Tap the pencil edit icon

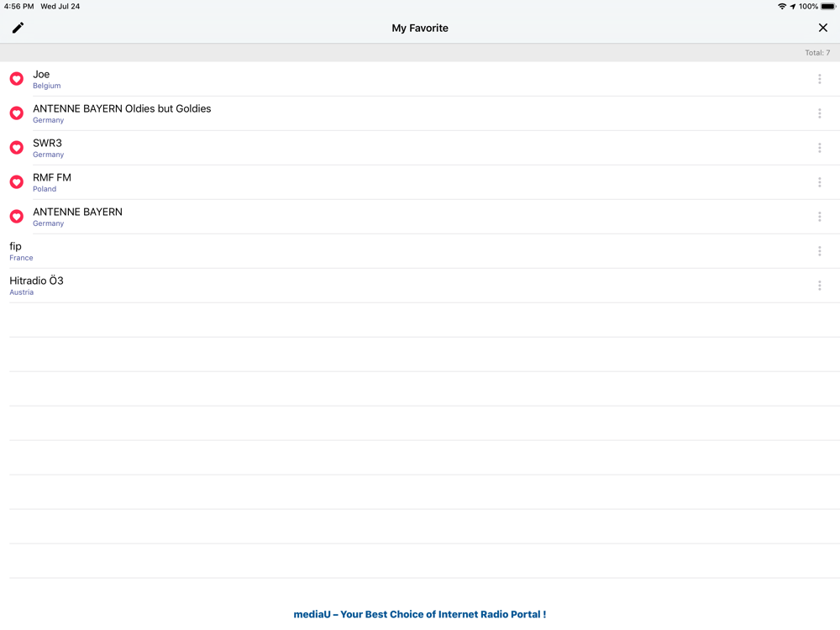point(18,28)
